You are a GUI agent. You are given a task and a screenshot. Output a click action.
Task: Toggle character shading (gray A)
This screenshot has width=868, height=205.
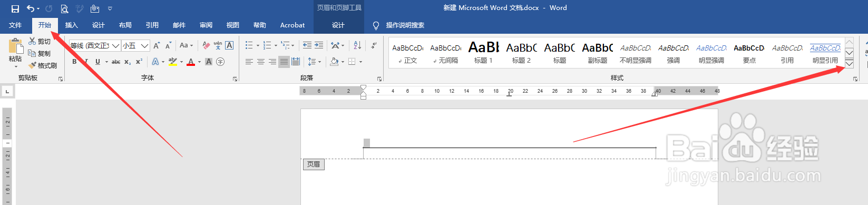[x=209, y=62]
